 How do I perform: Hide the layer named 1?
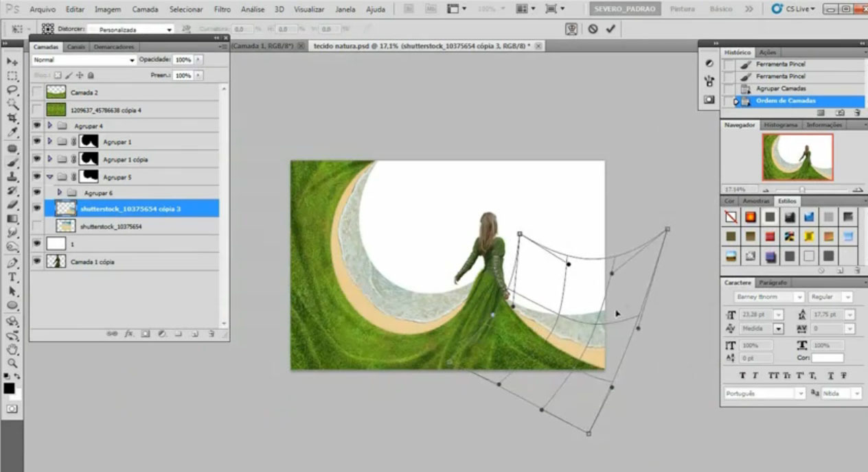click(x=36, y=244)
